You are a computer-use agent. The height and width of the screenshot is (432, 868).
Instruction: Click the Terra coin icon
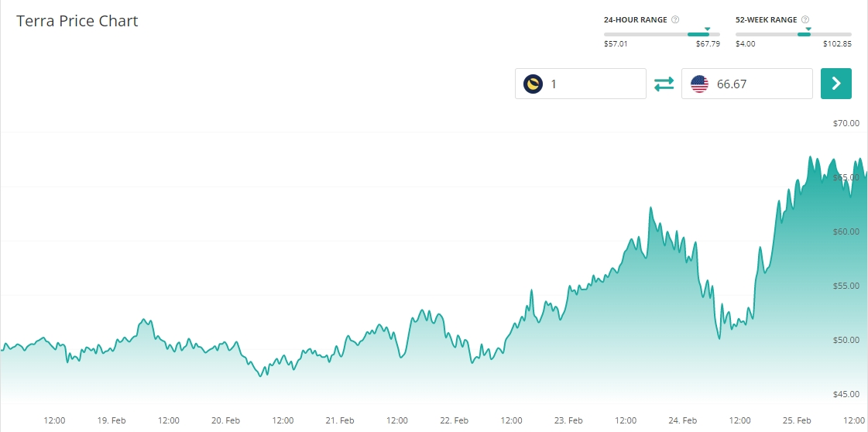pyautogui.click(x=533, y=84)
